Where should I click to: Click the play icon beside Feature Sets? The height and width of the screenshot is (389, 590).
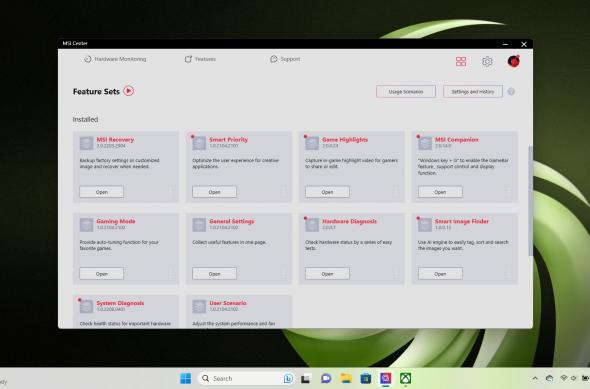pyautogui.click(x=129, y=91)
